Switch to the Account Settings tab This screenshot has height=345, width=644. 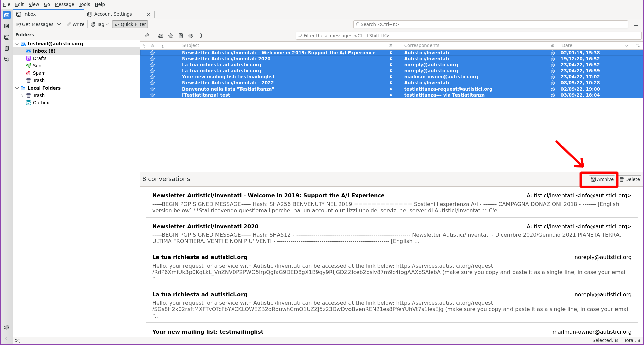coord(113,14)
